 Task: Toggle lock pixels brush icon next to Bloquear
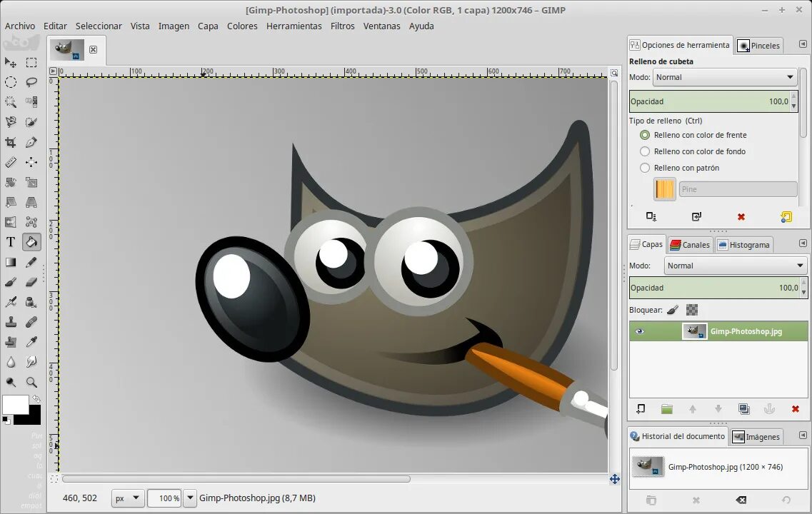click(672, 310)
